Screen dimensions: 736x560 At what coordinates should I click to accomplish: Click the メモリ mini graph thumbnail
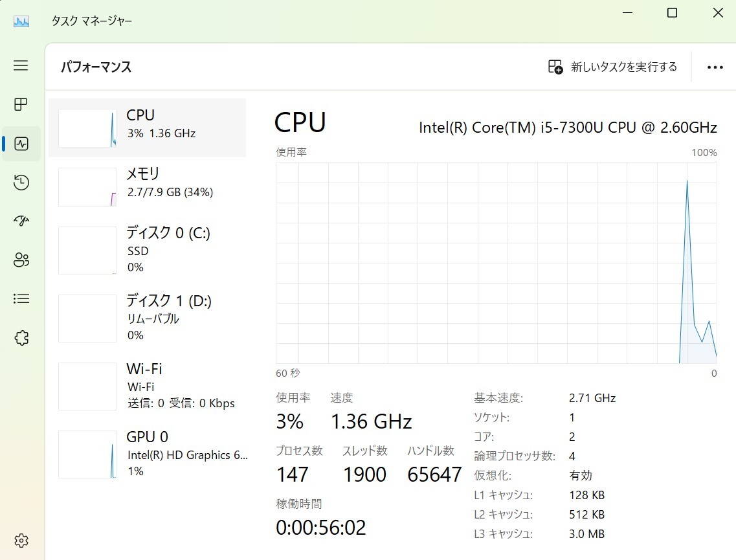pos(87,187)
